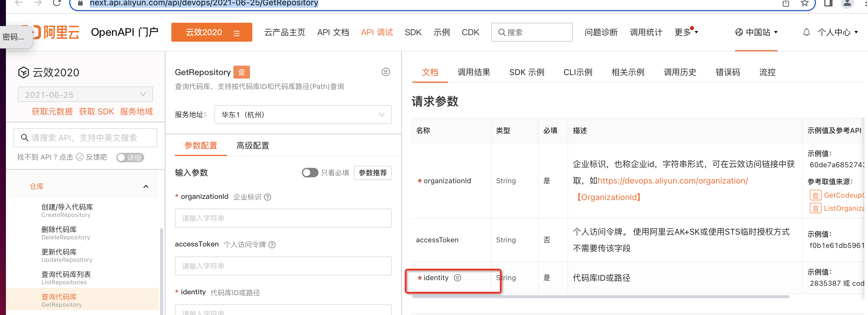Click the face icon beside identity parameter
This screenshot has height=315, width=868.
[457, 277]
